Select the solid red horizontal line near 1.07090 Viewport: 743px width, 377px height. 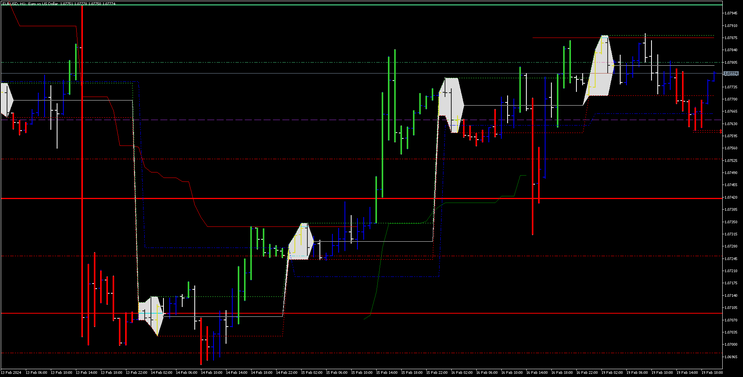(x=361, y=314)
